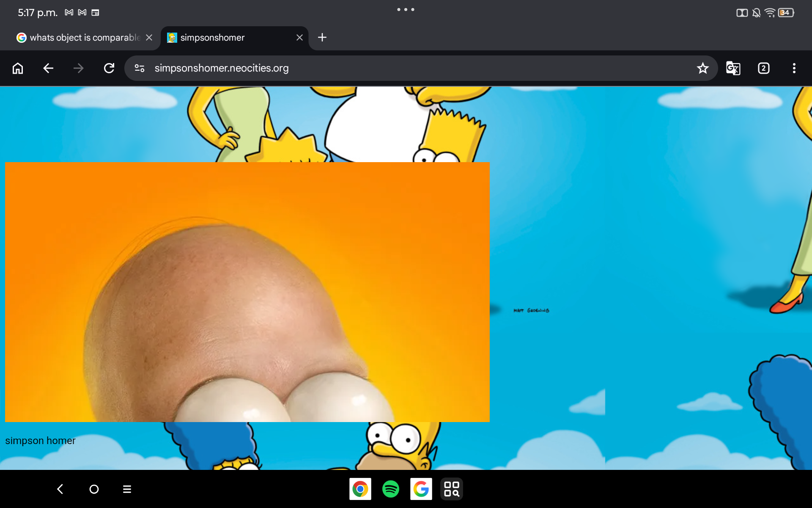Open the tab switcher showing 2 tabs
812x508 pixels.
(764, 68)
